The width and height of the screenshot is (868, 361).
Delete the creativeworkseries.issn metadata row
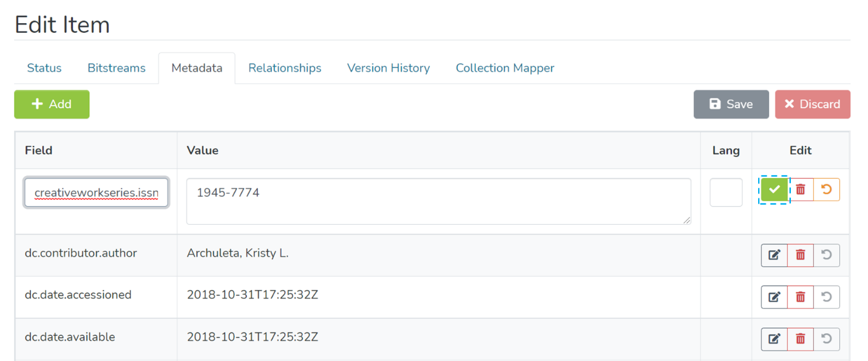click(x=801, y=190)
